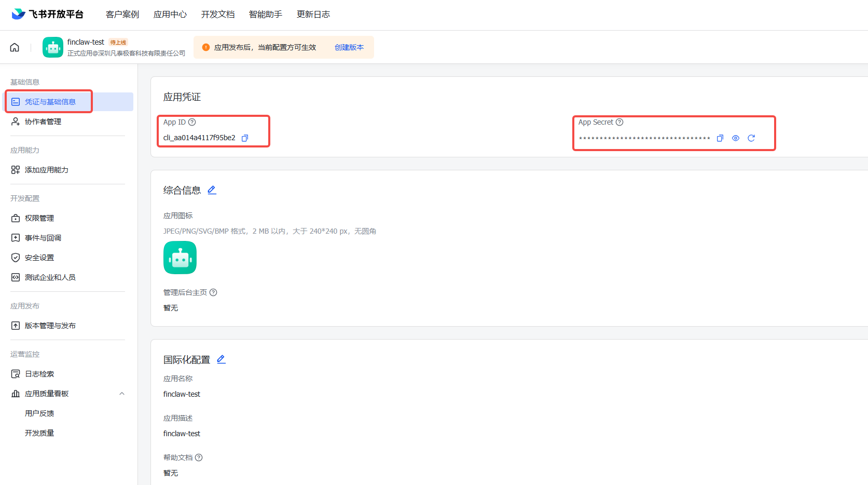Reset the App Secret refresh icon
This screenshot has height=485, width=868.
coord(751,138)
